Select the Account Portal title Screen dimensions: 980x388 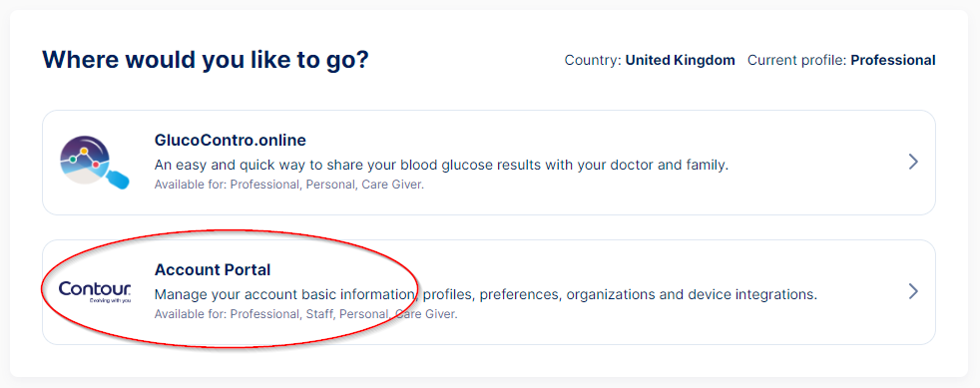213,270
